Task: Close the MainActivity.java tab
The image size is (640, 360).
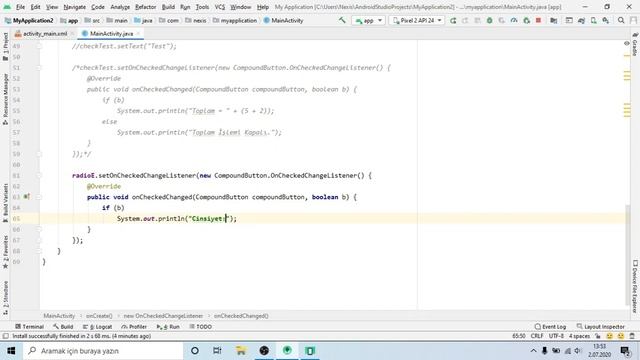Action: [138, 33]
